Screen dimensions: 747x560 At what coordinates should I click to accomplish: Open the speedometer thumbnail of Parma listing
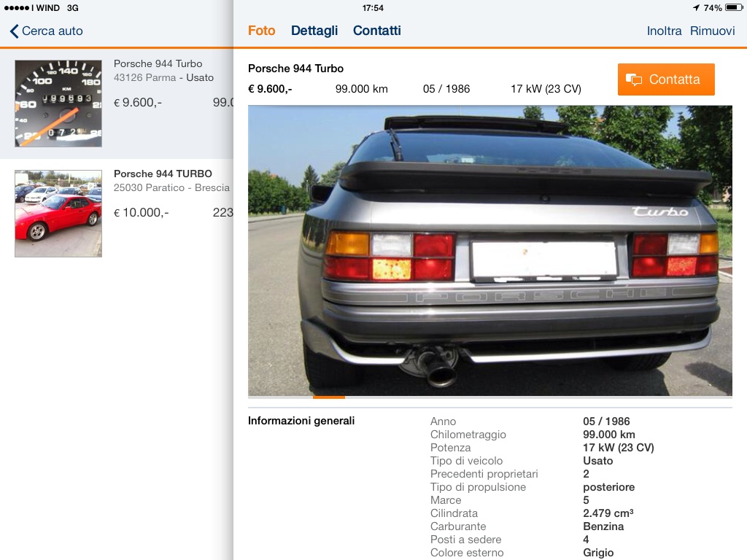[x=58, y=104]
